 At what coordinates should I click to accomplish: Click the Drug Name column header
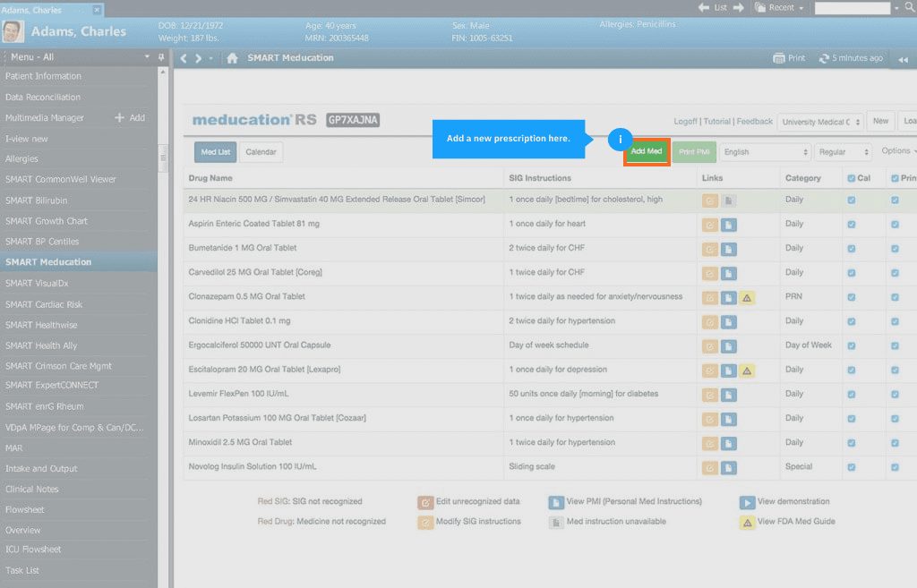tap(210, 178)
